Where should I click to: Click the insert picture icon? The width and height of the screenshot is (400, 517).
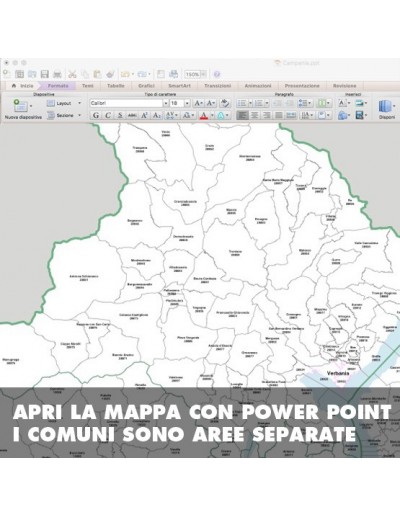359,103
